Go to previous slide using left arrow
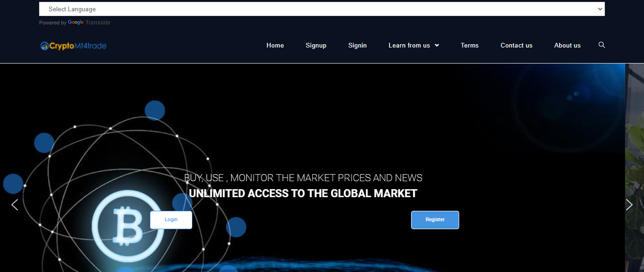Viewport: 644px width, 272px height. pyautogui.click(x=15, y=205)
